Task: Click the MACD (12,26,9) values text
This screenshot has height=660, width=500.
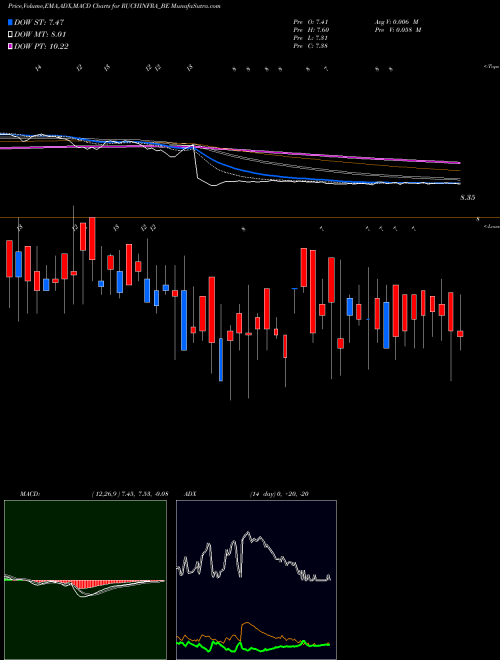Action: [130, 494]
